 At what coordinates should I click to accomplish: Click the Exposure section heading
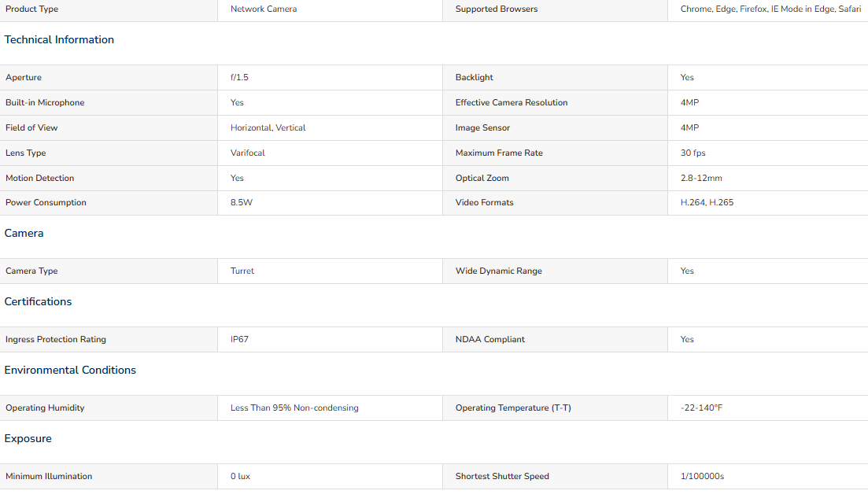click(x=28, y=439)
